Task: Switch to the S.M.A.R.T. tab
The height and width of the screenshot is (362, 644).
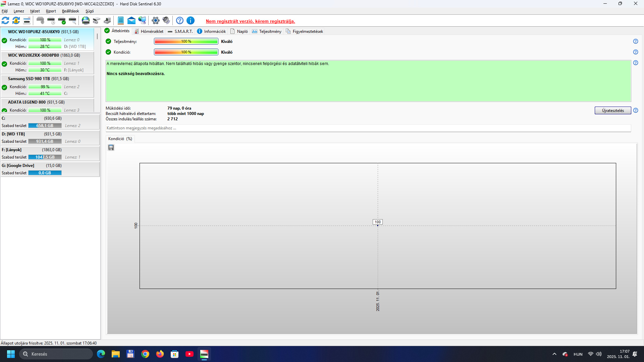Action: coord(180,32)
